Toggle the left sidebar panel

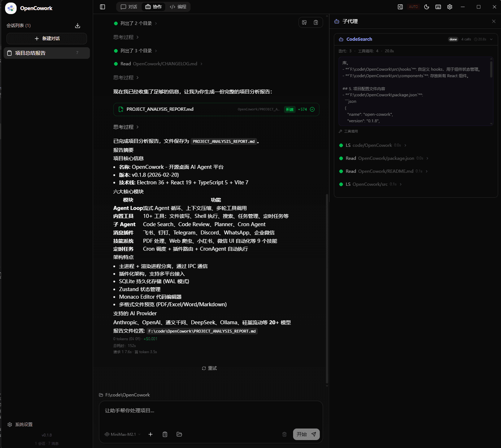pos(103,7)
